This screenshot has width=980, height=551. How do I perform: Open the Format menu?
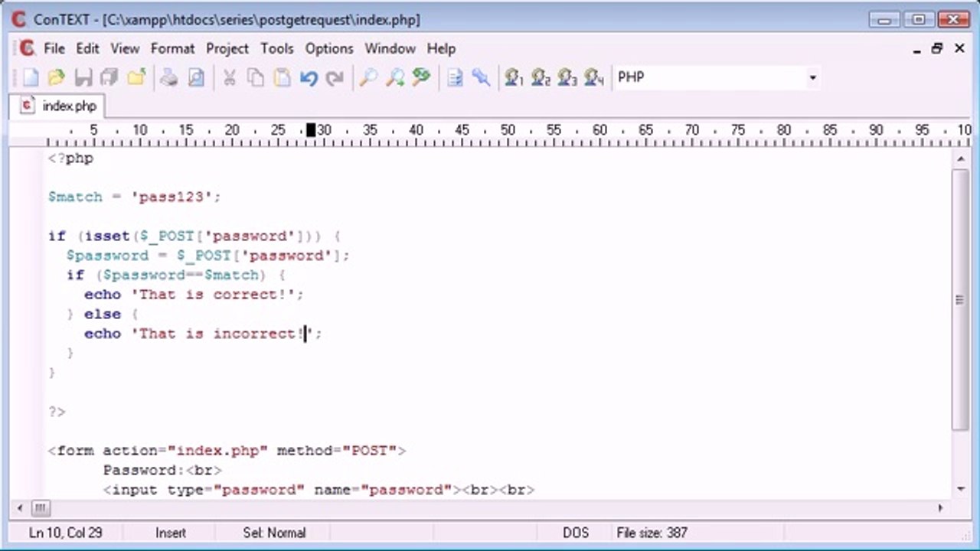172,48
